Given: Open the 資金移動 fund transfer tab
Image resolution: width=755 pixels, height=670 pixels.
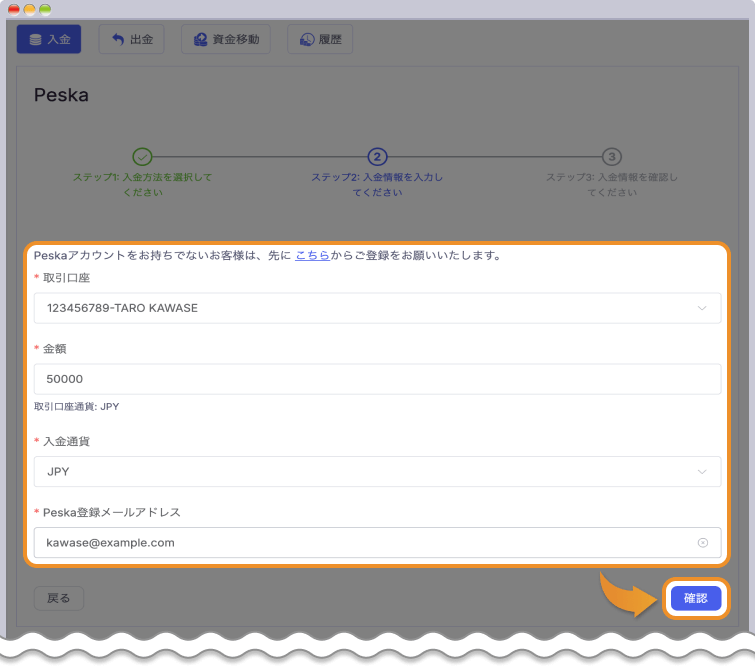Looking at the screenshot, I should coord(226,39).
